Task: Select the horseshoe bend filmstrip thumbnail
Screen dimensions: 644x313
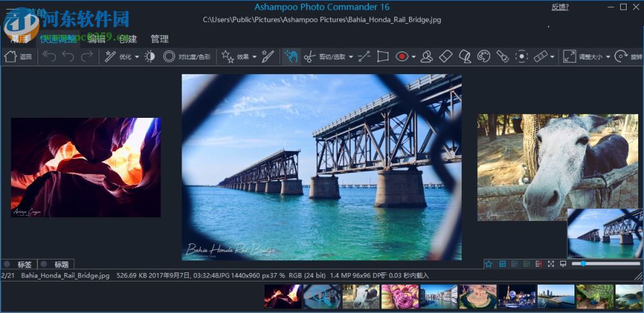Action: (x=478, y=296)
